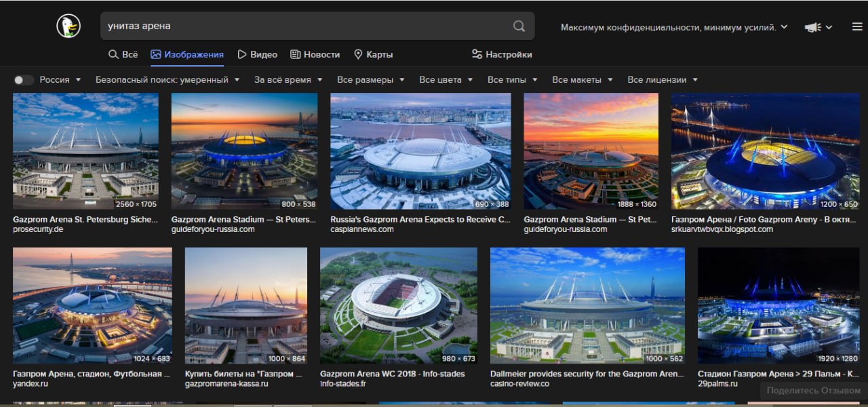868x407 pixels.
Task: Expand the Все размеры filter
Action: click(x=371, y=80)
